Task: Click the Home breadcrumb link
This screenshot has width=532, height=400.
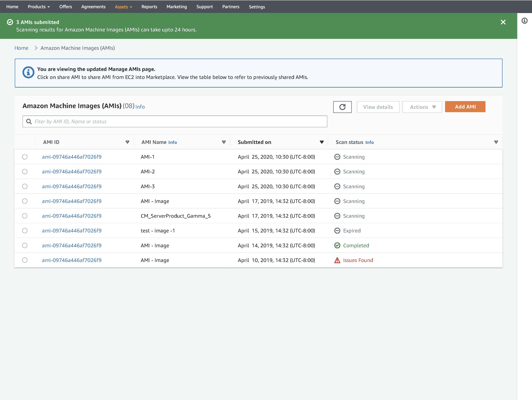Action: [21, 48]
